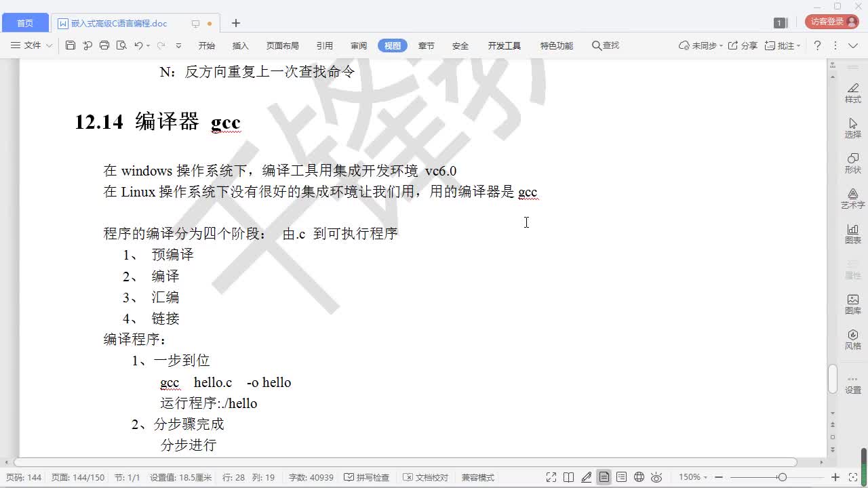Open the 艺术字 word art sidebar panel
Screen dimensions: 868x488
[853, 199]
